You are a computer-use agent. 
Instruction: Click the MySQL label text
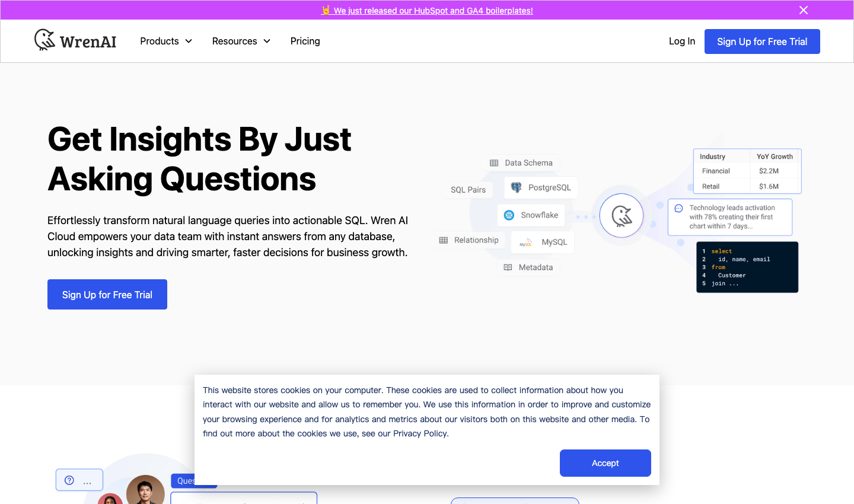pyautogui.click(x=555, y=242)
